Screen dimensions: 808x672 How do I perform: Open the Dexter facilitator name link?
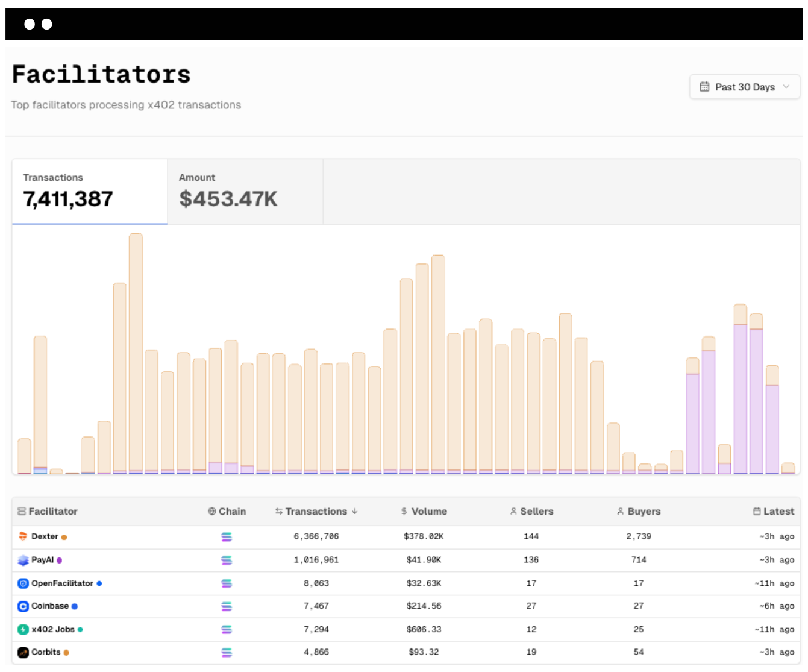(45, 536)
